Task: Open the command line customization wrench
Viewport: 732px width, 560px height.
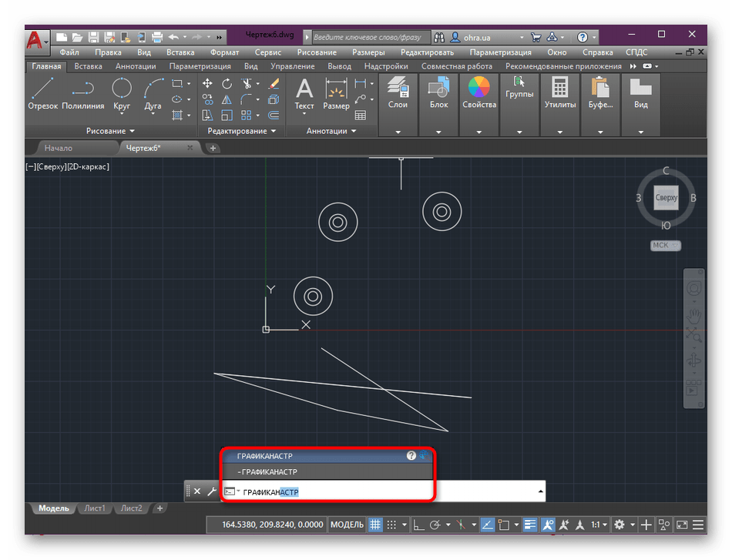Action: coord(212,491)
